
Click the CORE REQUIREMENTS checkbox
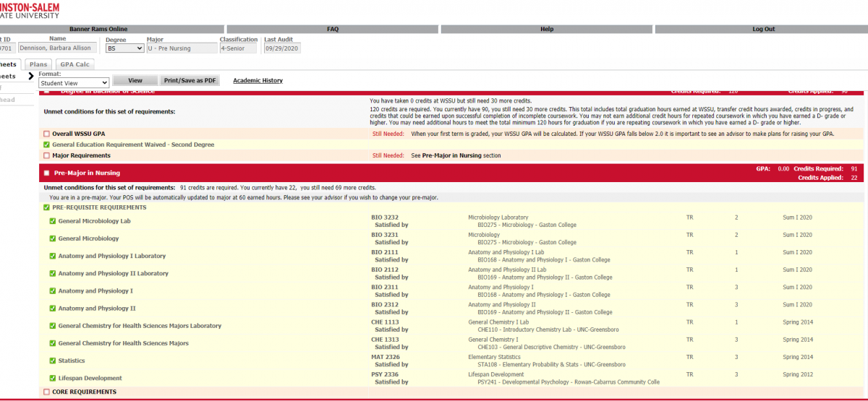[46, 392]
